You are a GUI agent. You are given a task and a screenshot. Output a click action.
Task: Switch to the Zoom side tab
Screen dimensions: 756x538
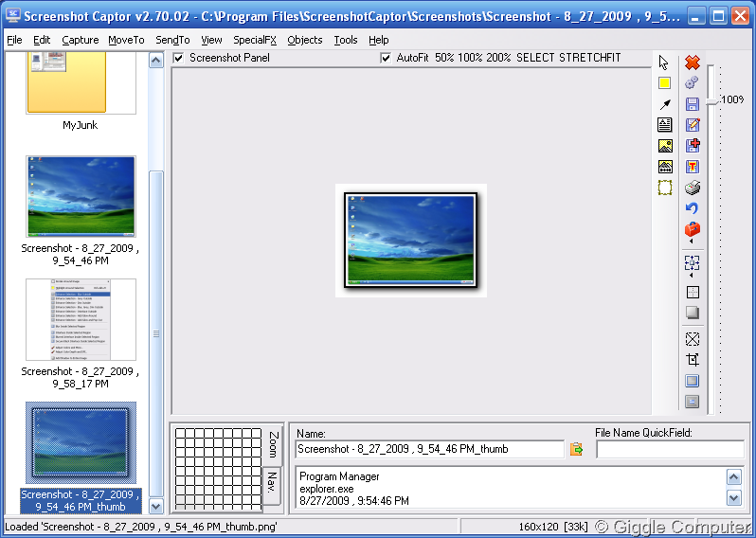[x=273, y=444]
